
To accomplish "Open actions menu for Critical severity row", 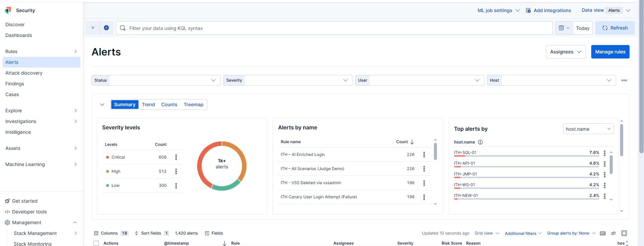I will click(176, 157).
